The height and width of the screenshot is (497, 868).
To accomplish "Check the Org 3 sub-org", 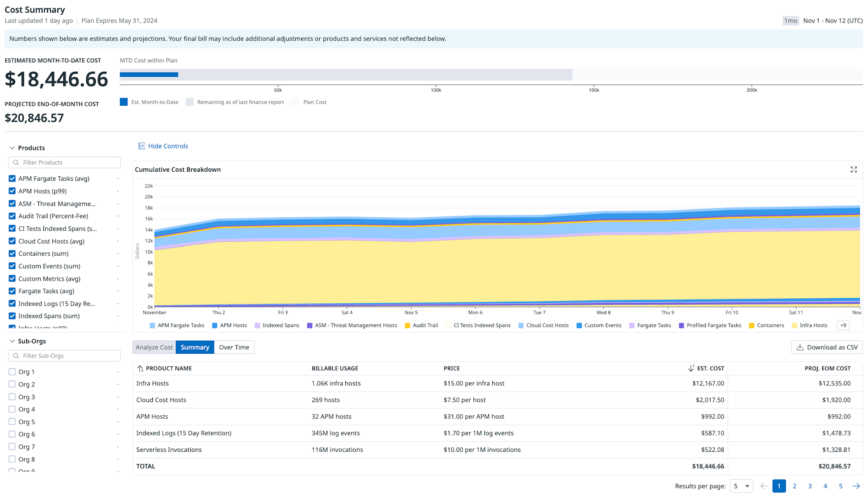I will 12,397.
